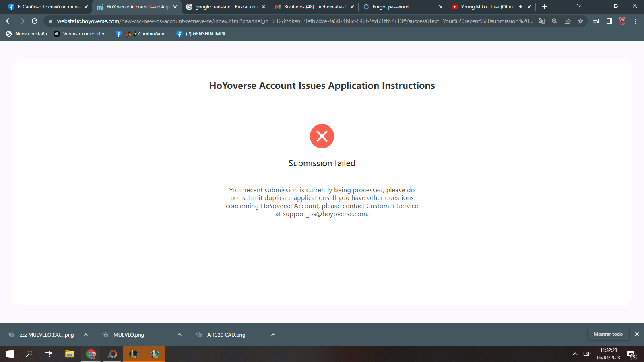Bookmark this page with star icon
The height and width of the screenshot is (362, 644).
tap(580, 21)
